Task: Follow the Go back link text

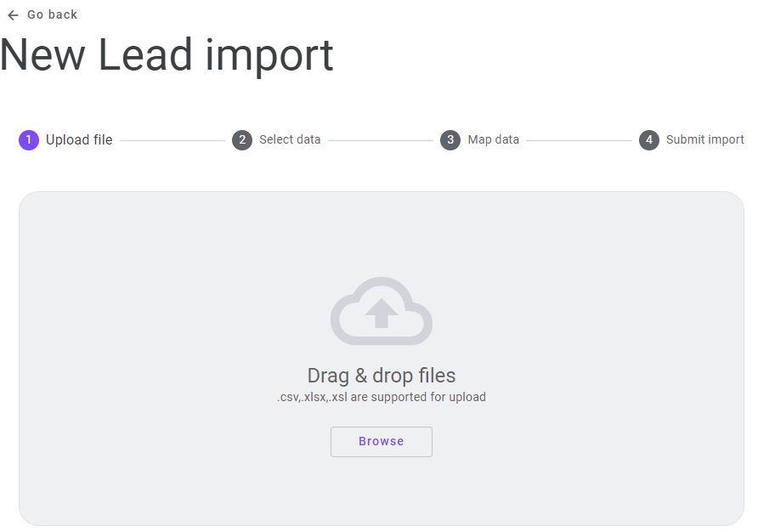Action: tap(52, 14)
